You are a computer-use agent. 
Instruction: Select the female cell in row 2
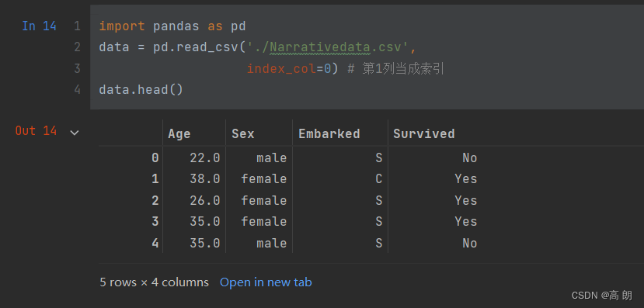click(x=264, y=200)
